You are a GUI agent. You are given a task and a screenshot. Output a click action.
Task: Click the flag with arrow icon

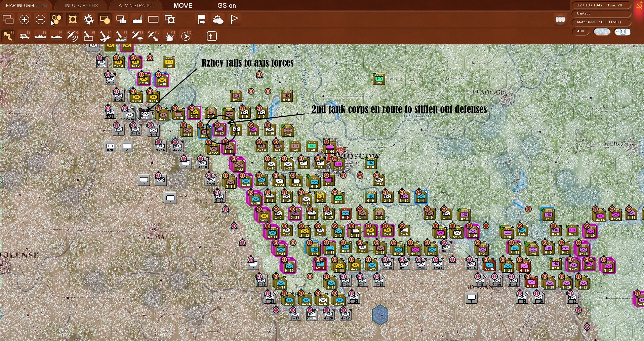[x=202, y=20]
